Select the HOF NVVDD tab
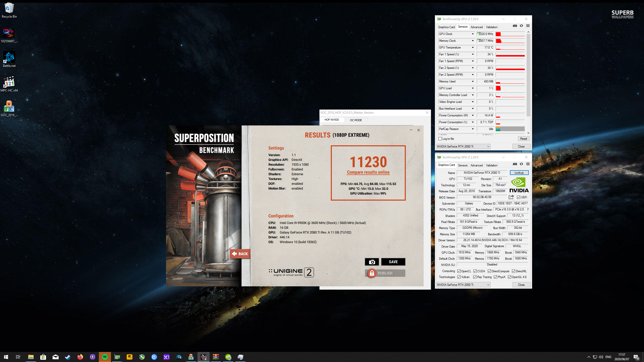The width and height of the screenshot is (644, 362). click(332, 120)
